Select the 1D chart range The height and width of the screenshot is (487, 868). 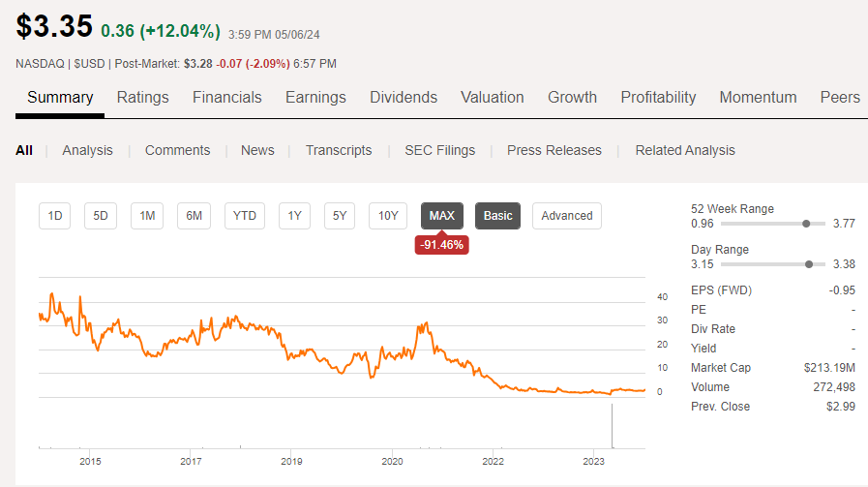(x=55, y=215)
